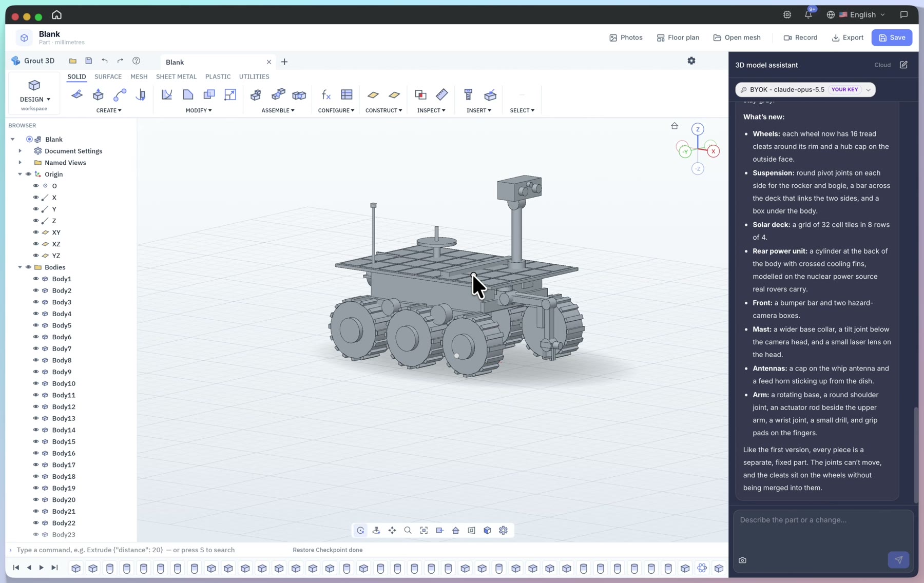Toggle visibility of Body5

coord(36,325)
